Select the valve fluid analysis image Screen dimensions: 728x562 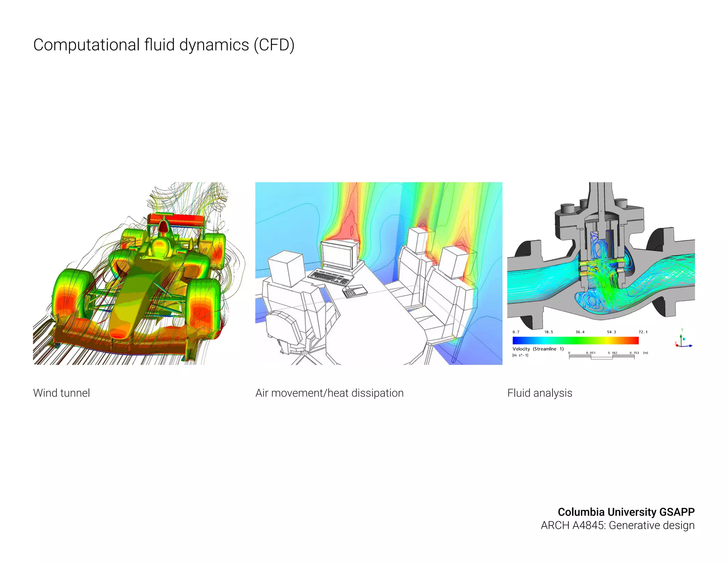click(x=601, y=256)
